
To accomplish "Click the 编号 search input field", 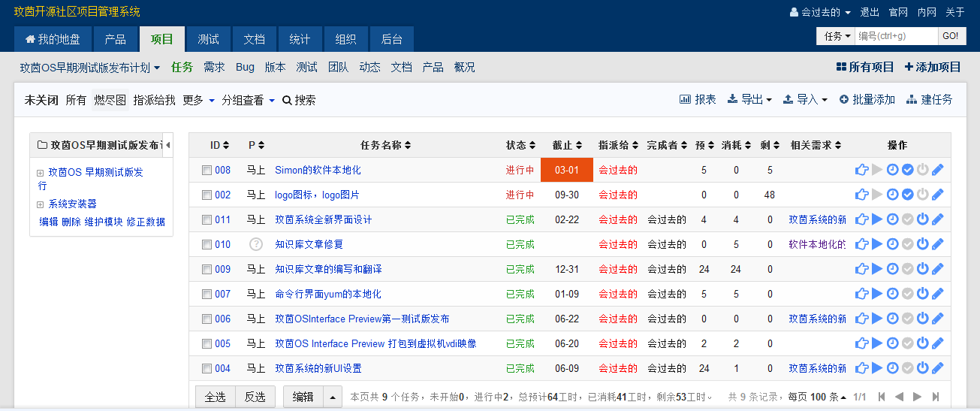I will (x=896, y=36).
